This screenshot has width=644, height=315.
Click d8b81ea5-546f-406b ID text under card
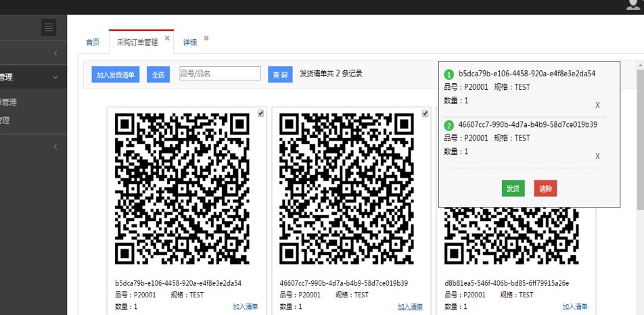pyautogui.click(x=507, y=283)
